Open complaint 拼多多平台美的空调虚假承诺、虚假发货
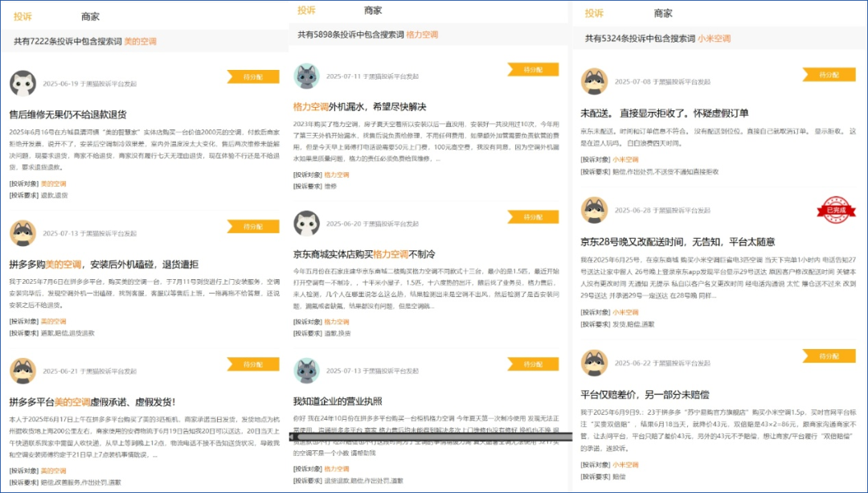Viewport: 868px width, 493px height. [x=92, y=402]
